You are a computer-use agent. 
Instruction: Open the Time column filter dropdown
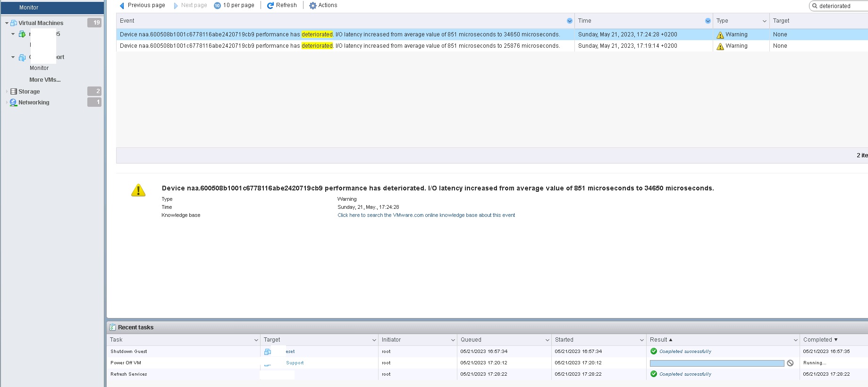(x=708, y=21)
